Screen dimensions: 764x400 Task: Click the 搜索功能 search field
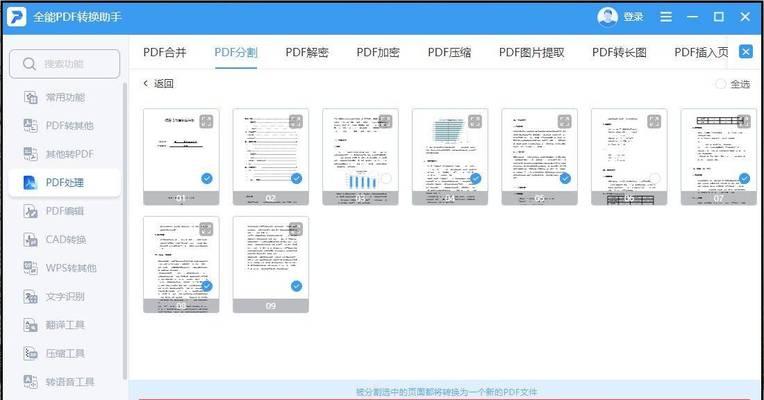click(x=64, y=64)
